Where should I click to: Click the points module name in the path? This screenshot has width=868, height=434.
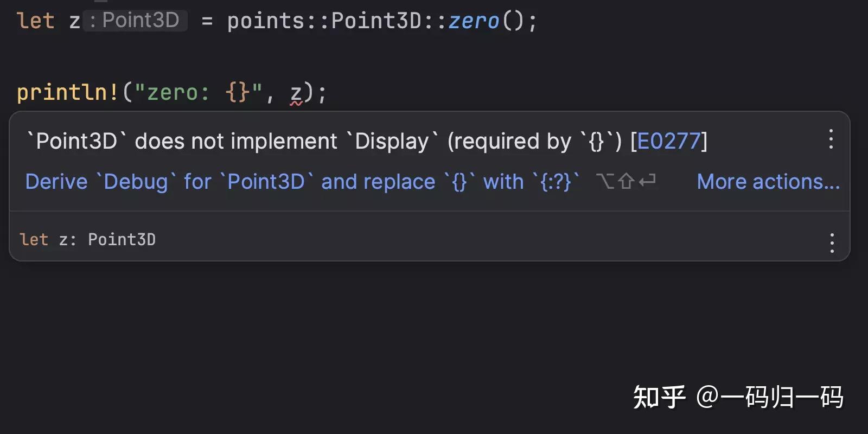(x=266, y=21)
